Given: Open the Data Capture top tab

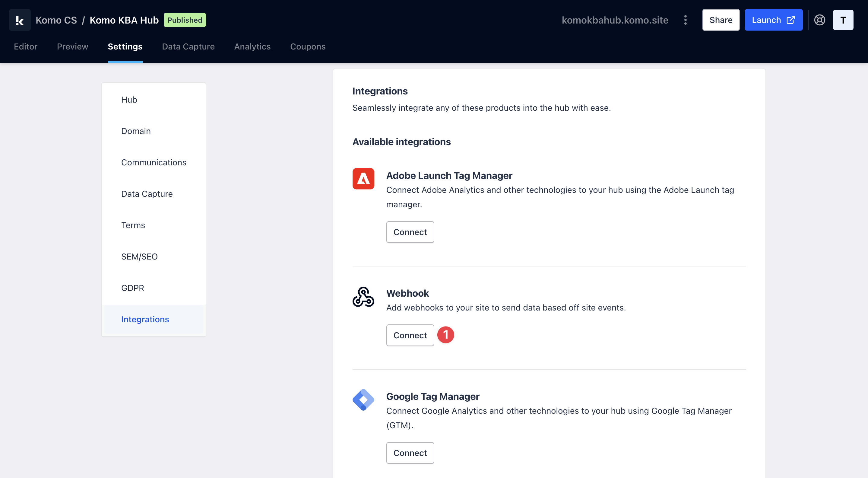Looking at the screenshot, I should 188,46.
